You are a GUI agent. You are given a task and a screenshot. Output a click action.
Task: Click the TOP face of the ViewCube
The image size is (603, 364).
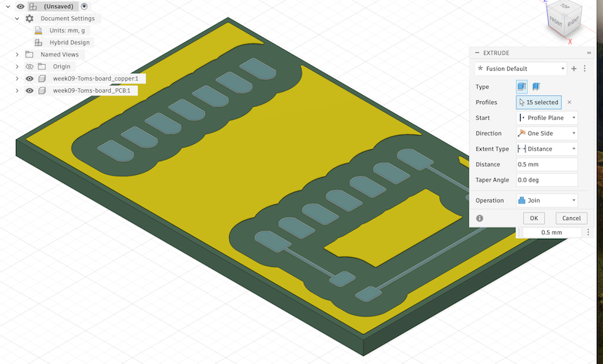pyautogui.click(x=564, y=6)
